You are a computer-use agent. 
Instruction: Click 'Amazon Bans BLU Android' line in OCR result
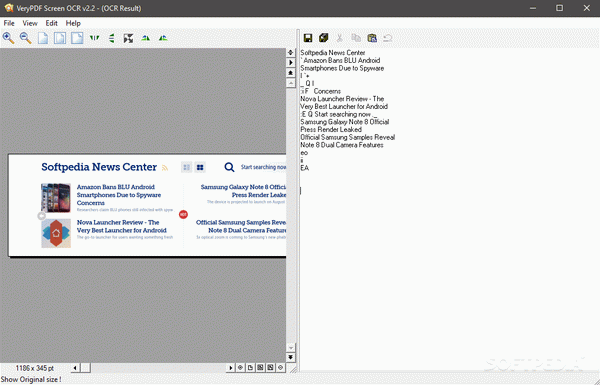tap(341, 60)
